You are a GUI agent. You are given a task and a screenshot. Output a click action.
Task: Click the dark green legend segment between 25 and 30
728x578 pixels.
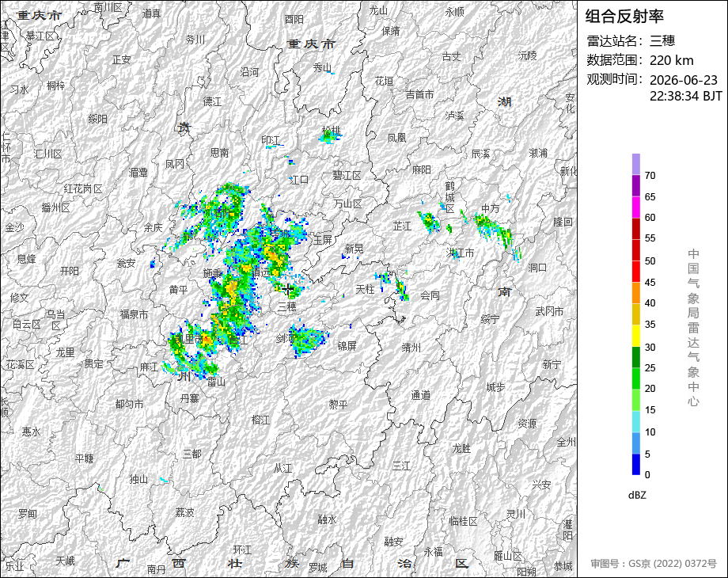[636, 357]
